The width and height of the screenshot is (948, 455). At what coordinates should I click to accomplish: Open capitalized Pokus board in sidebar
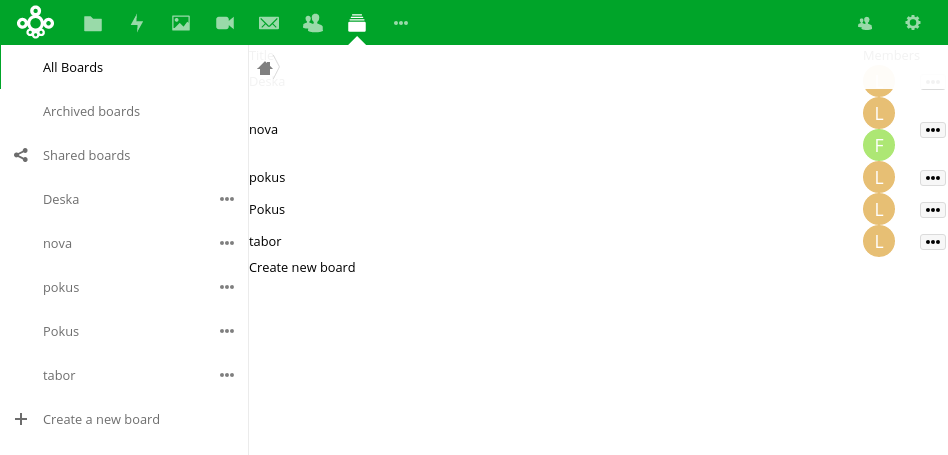click(61, 331)
